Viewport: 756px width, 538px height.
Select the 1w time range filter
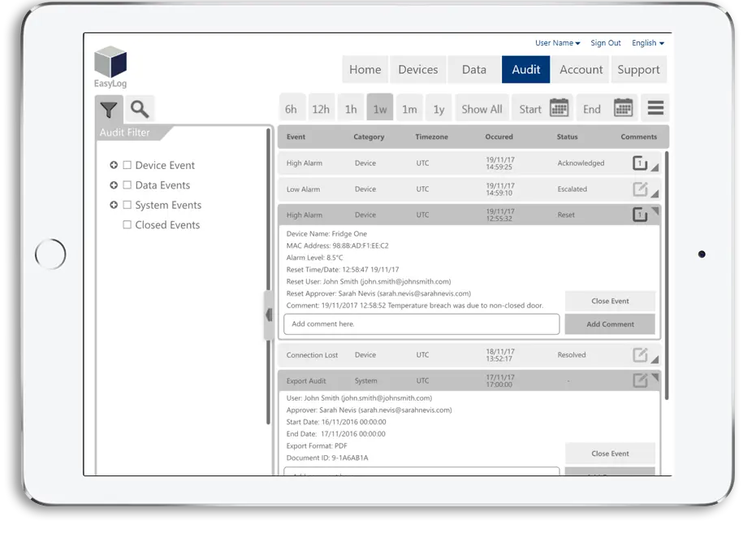[379, 106]
